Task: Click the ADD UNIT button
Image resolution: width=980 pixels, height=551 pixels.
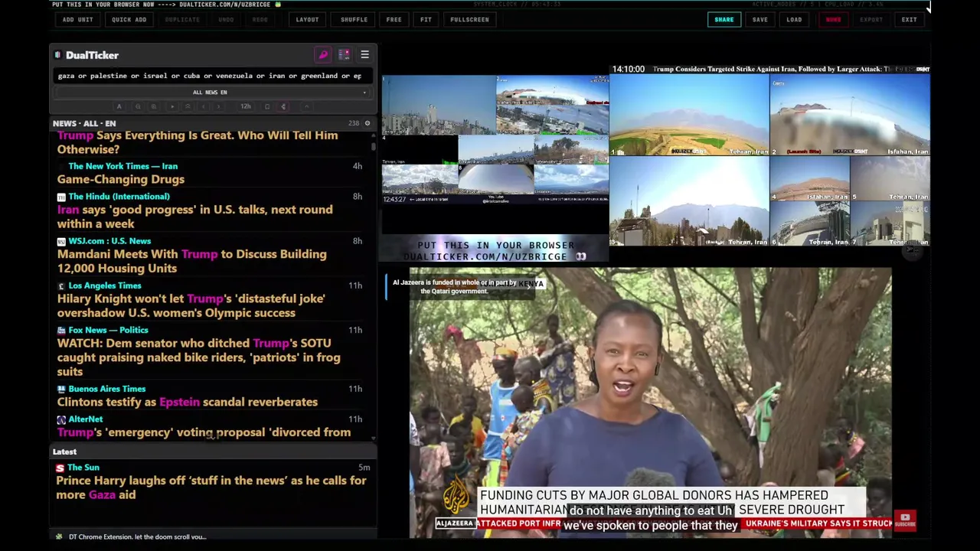Action: tap(78, 20)
